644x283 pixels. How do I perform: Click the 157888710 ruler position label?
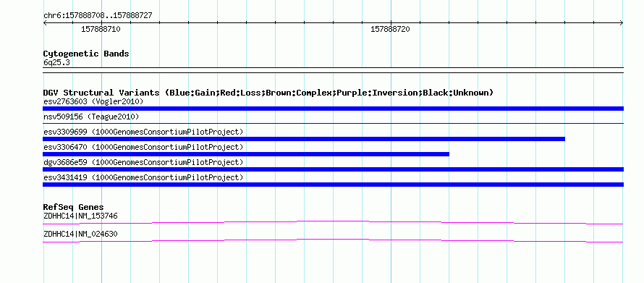[x=101, y=29]
